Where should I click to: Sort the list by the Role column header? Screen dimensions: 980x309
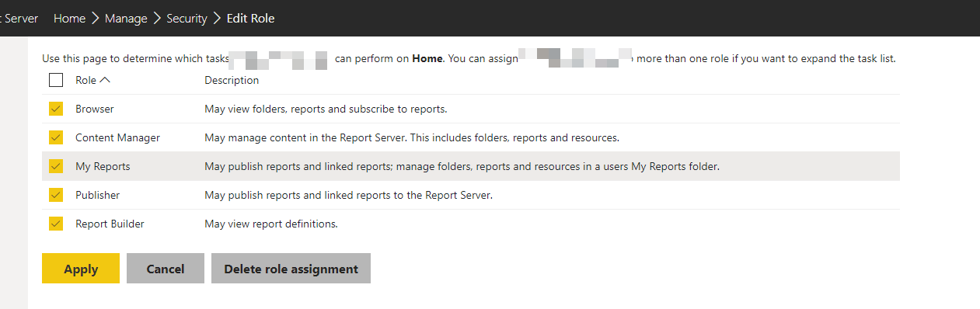92,80
